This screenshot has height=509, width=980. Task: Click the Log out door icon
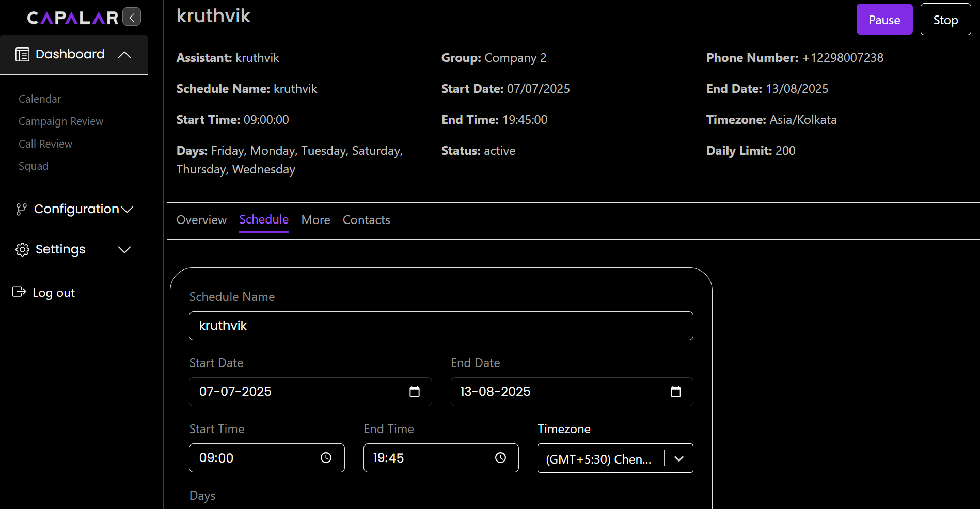[x=19, y=292]
